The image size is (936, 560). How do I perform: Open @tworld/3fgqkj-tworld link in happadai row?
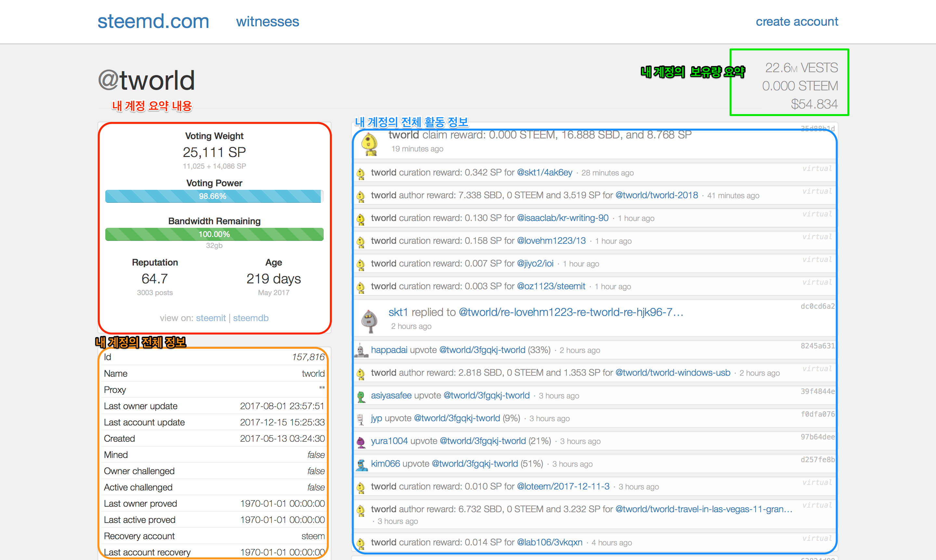click(482, 350)
